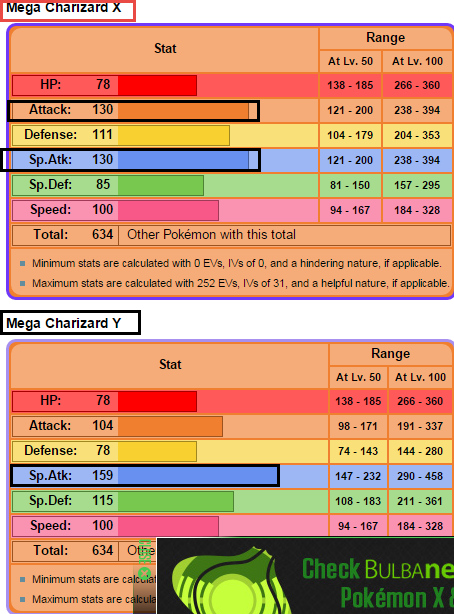Click the 'Check Bulbanews' ad text
The height and width of the screenshot is (614, 454).
(x=378, y=569)
